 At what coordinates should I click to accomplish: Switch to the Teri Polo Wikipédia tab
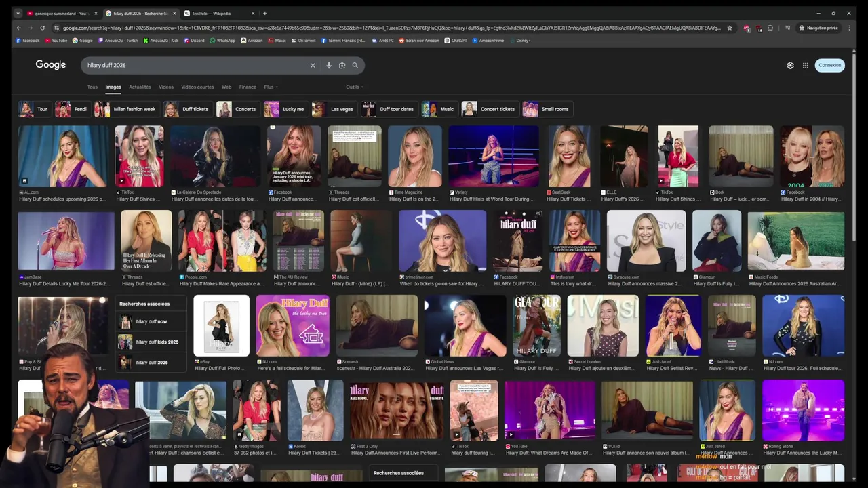coord(216,13)
